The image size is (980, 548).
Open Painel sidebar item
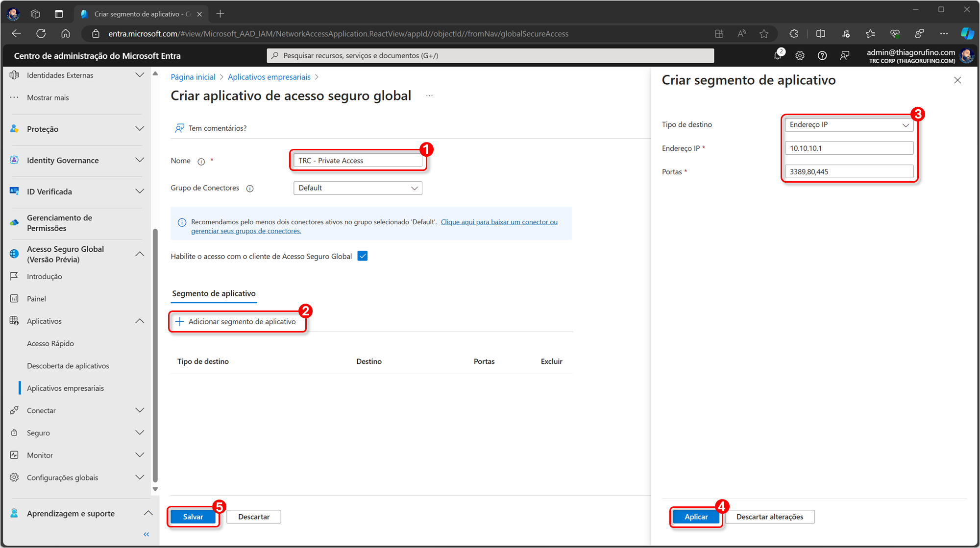[36, 299]
